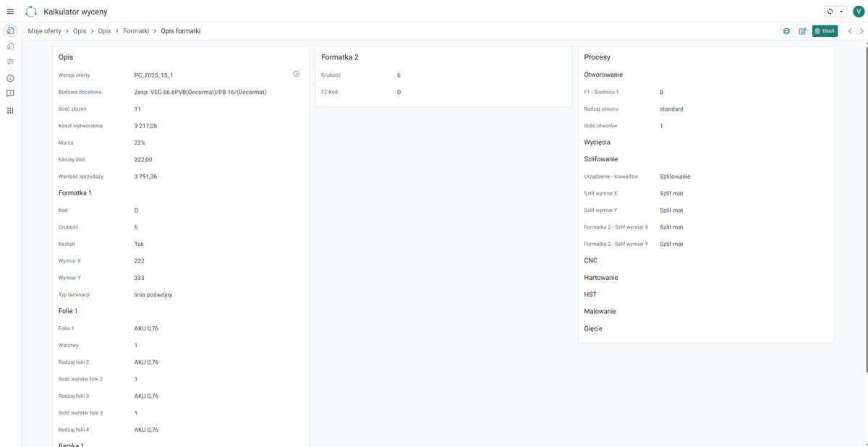
Task: Navigate to Moje oferty breadcrumb
Action: click(x=45, y=31)
